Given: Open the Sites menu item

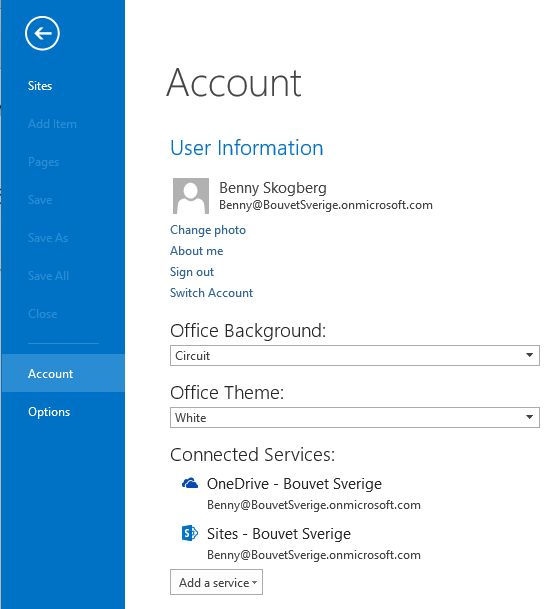Looking at the screenshot, I should (x=40, y=86).
